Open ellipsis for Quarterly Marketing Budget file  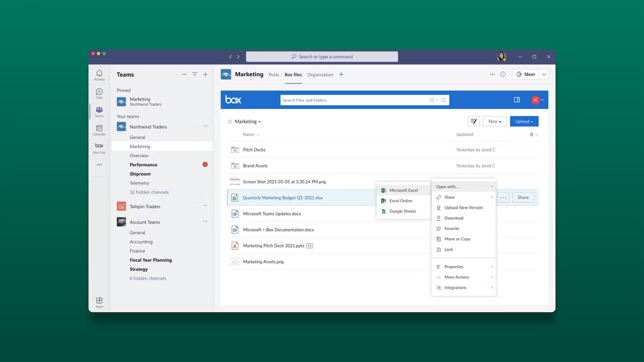pyautogui.click(x=503, y=197)
